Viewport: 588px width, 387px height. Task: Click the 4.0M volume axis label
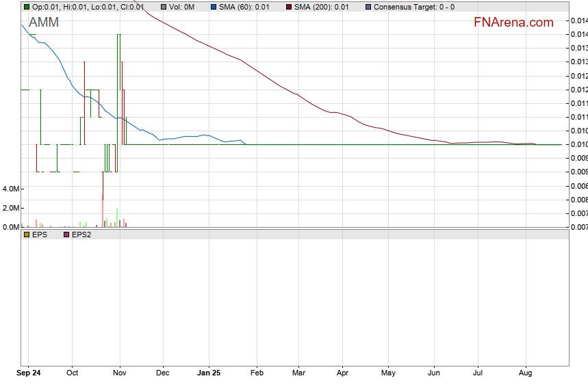[x=10, y=188]
